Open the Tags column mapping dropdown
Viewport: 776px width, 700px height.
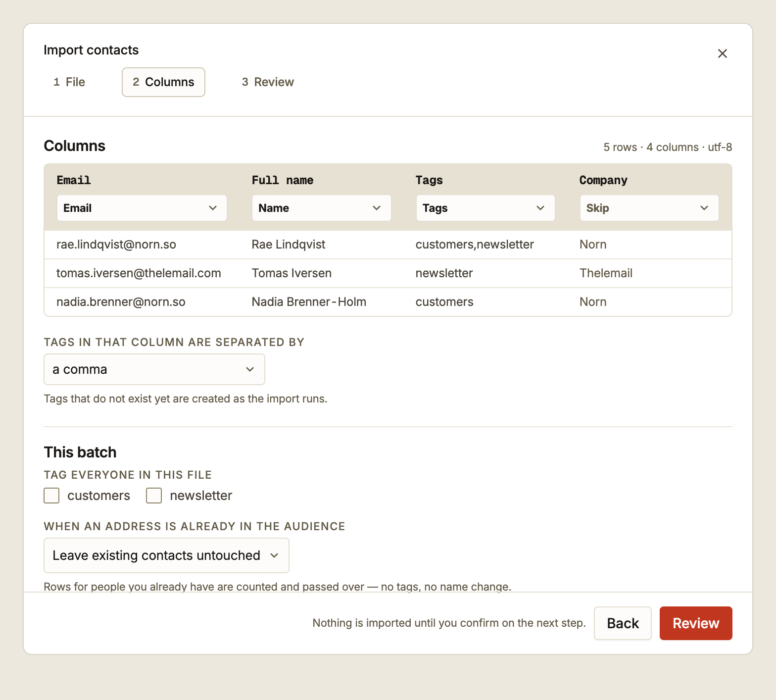pos(485,208)
